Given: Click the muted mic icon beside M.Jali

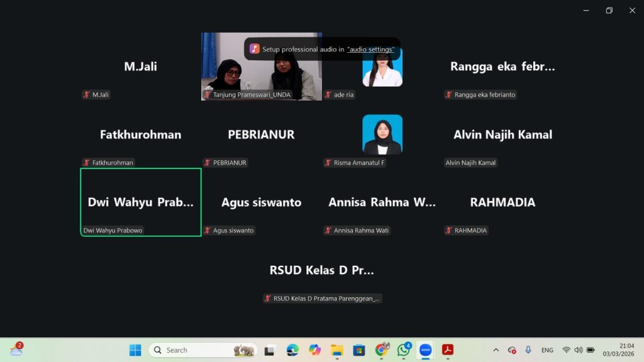Looking at the screenshot, I should point(87,95).
